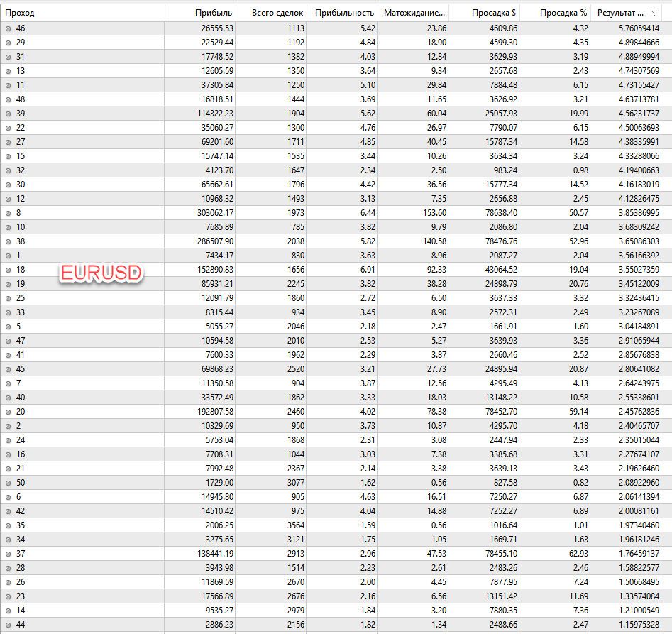672x634 pixels.
Task: Click the pass icon for row 30
Action: [8, 185]
